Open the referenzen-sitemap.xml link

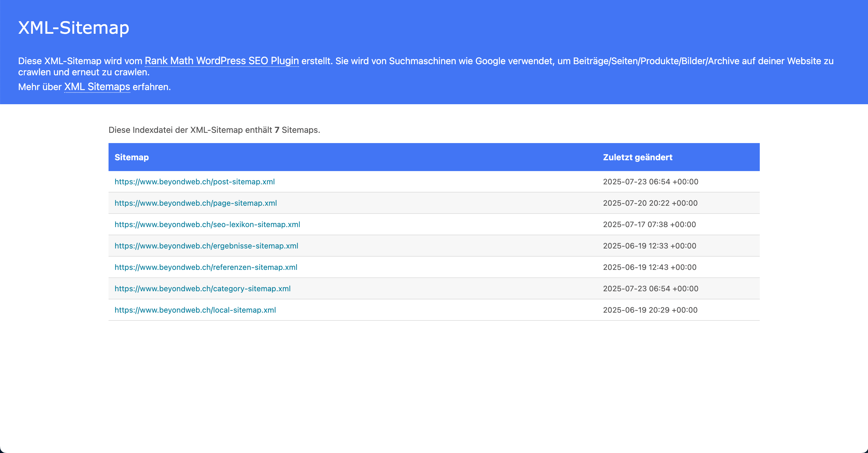206,267
